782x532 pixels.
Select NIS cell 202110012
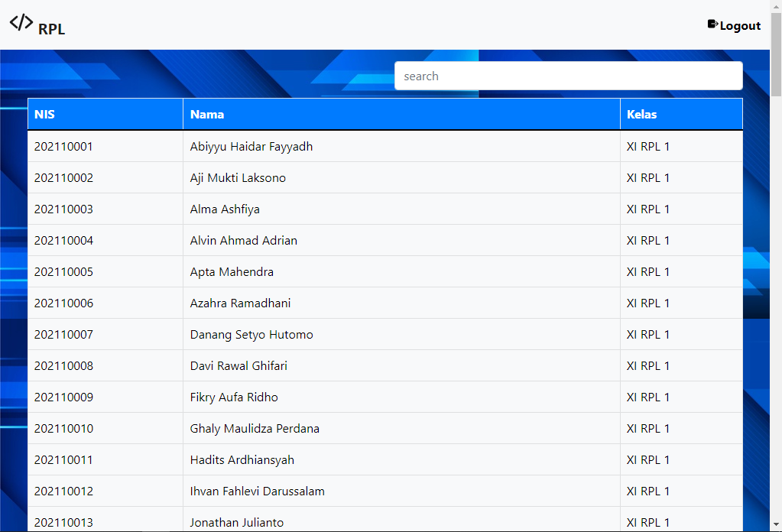(x=63, y=492)
